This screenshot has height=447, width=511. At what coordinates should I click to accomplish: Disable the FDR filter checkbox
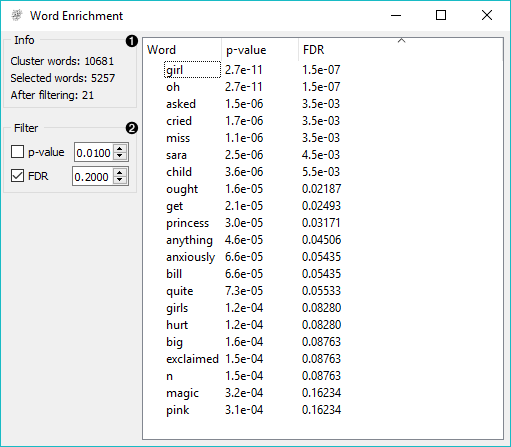[x=17, y=176]
